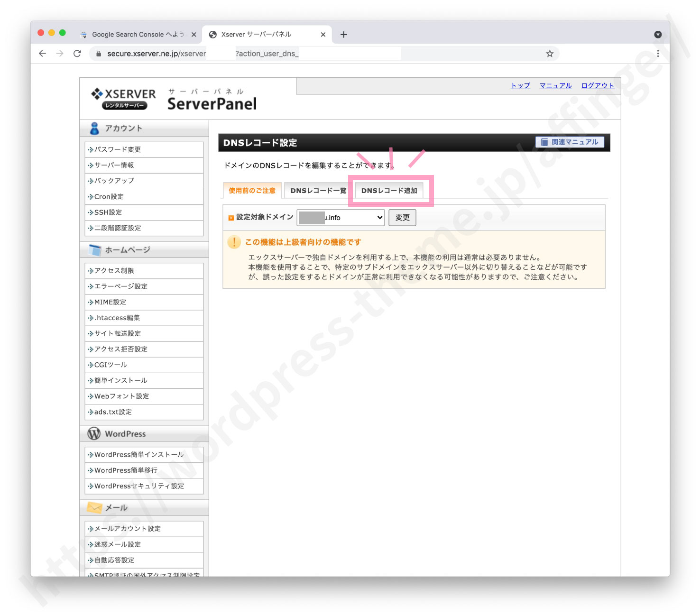Open the 関連マニュアル button

point(570,142)
